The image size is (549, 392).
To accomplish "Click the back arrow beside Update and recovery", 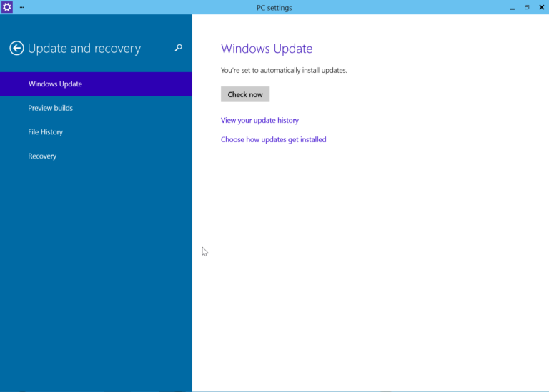I will pos(16,49).
